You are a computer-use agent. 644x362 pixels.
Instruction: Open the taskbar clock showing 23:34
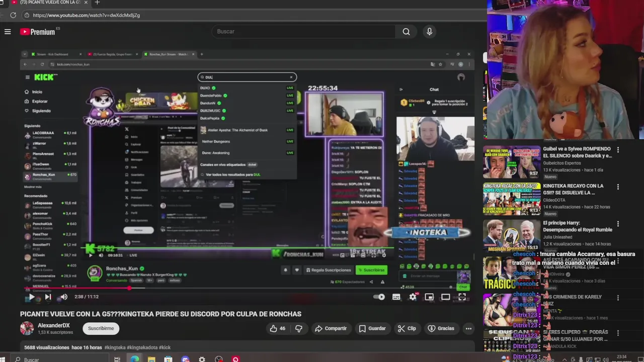(621, 359)
